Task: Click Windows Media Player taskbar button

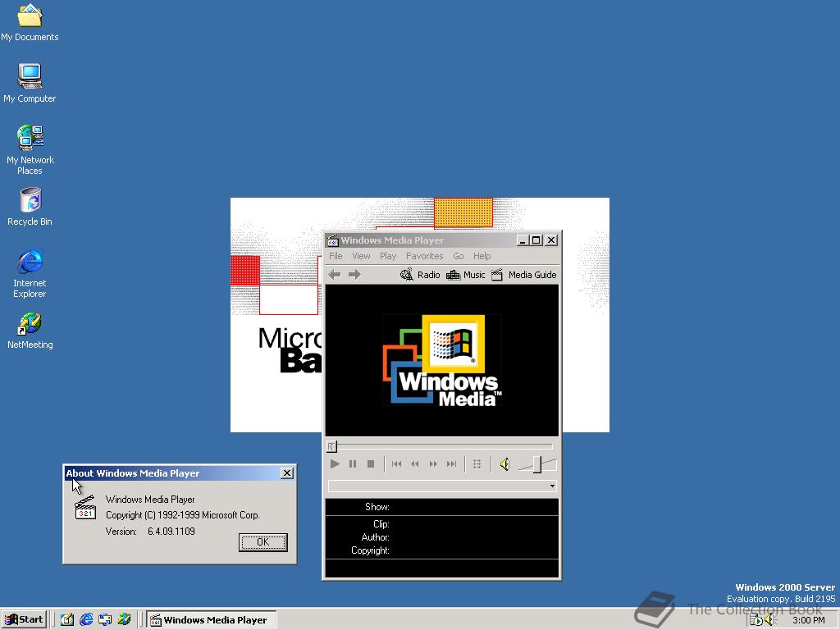Action: [212, 620]
